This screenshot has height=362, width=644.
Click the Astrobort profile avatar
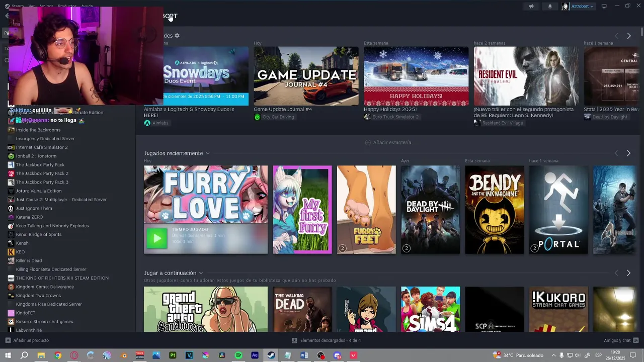pyautogui.click(x=565, y=6)
